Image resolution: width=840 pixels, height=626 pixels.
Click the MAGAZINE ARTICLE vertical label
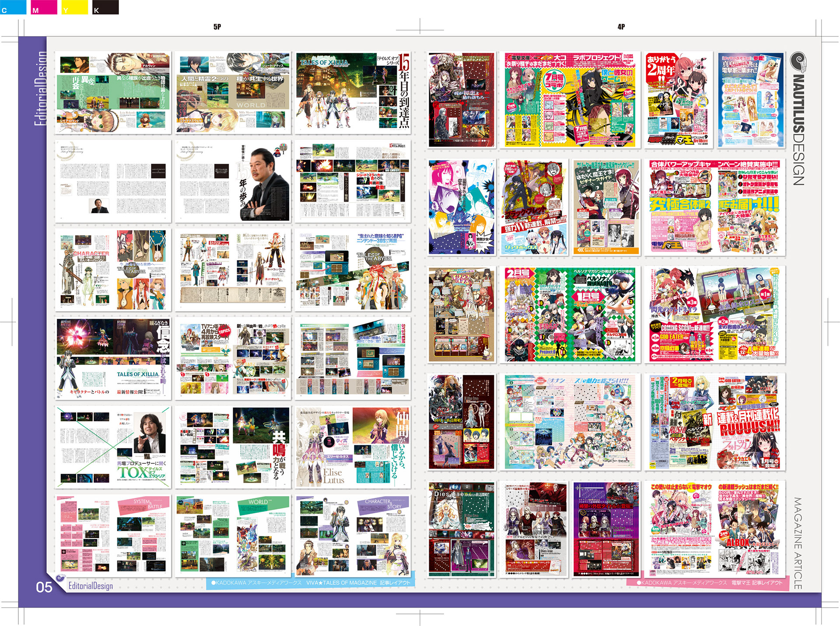point(798,543)
